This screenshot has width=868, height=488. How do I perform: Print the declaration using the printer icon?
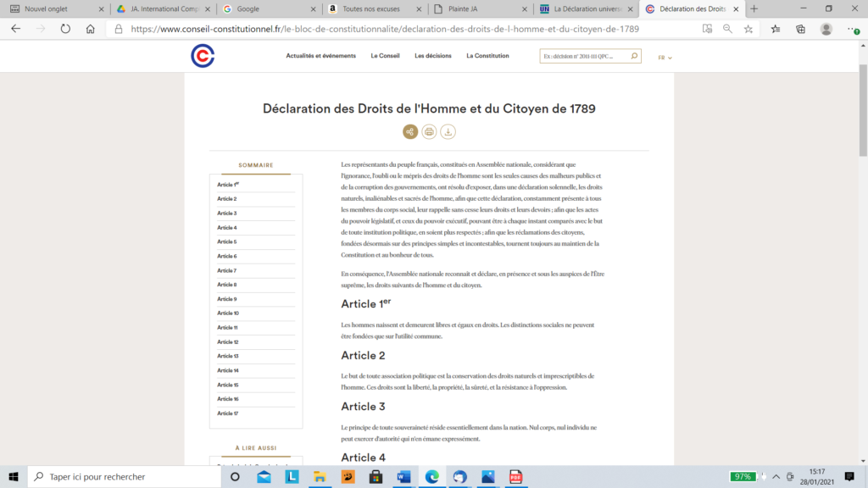coord(429,131)
